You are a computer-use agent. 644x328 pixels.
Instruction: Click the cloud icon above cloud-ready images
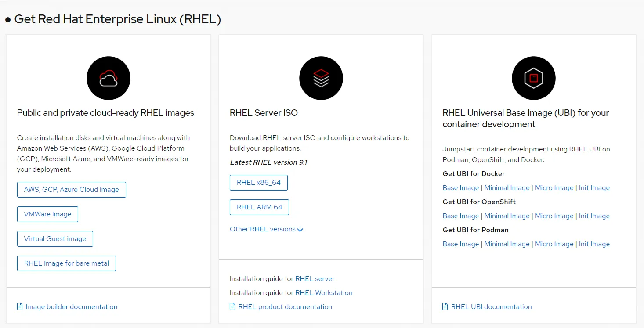coord(109,78)
